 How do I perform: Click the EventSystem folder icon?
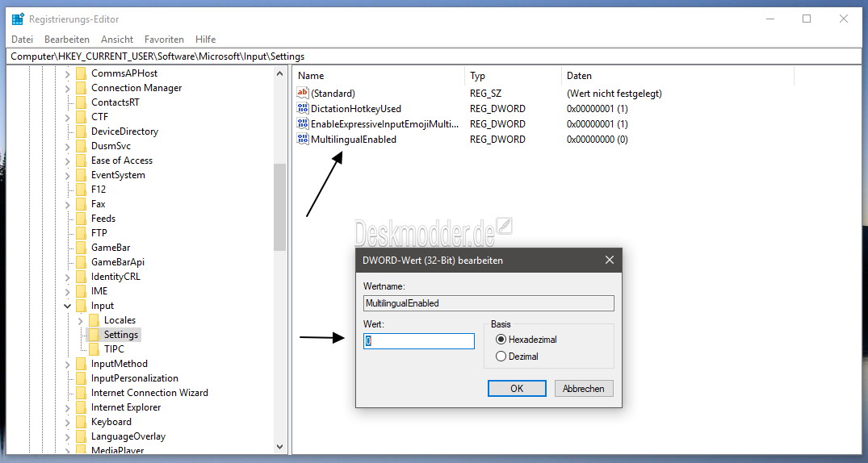pyautogui.click(x=82, y=175)
